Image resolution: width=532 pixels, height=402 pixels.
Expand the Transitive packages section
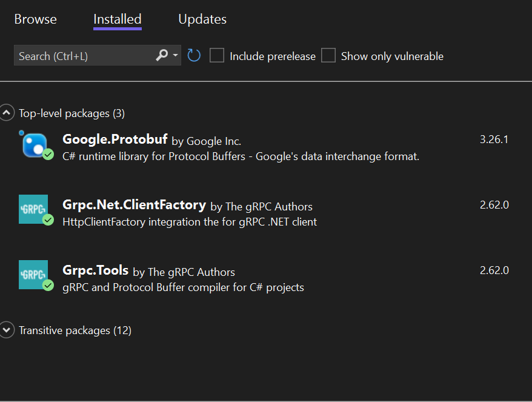[x=7, y=330]
